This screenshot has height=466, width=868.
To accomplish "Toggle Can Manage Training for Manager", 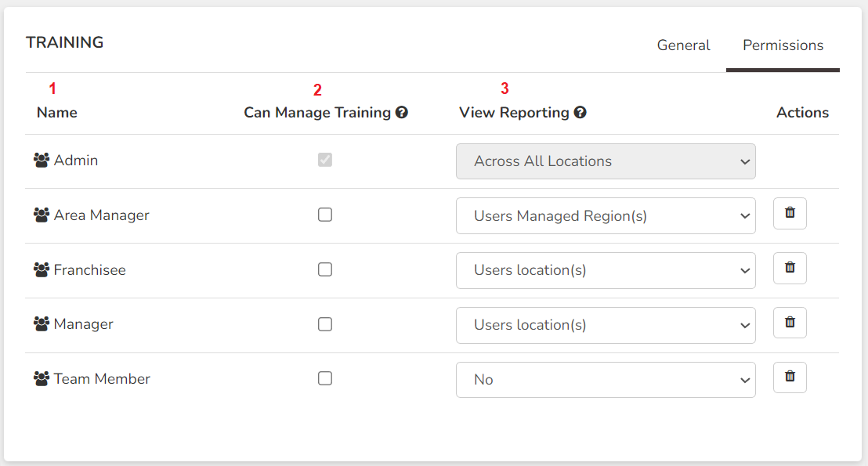I will click(325, 324).
